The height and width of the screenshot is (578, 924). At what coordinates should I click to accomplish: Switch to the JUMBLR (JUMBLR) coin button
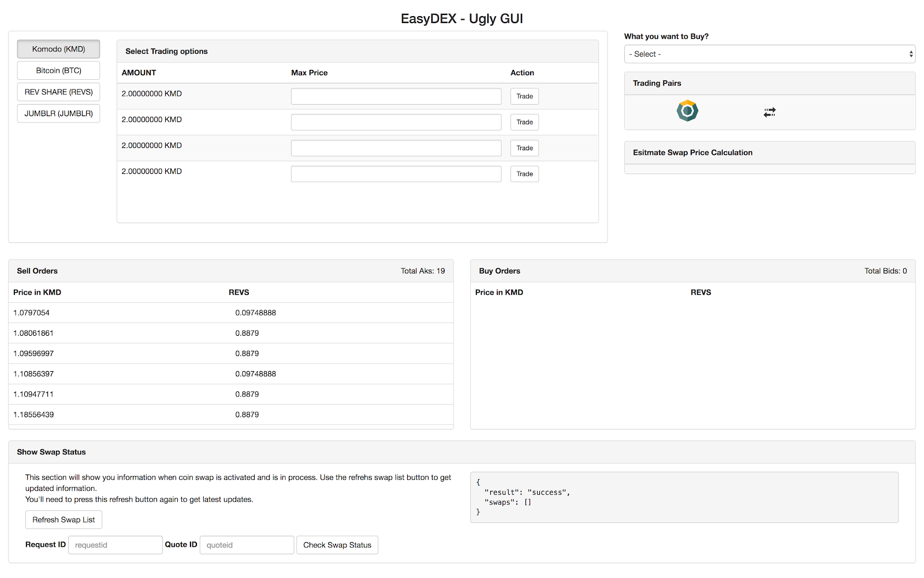58,113
